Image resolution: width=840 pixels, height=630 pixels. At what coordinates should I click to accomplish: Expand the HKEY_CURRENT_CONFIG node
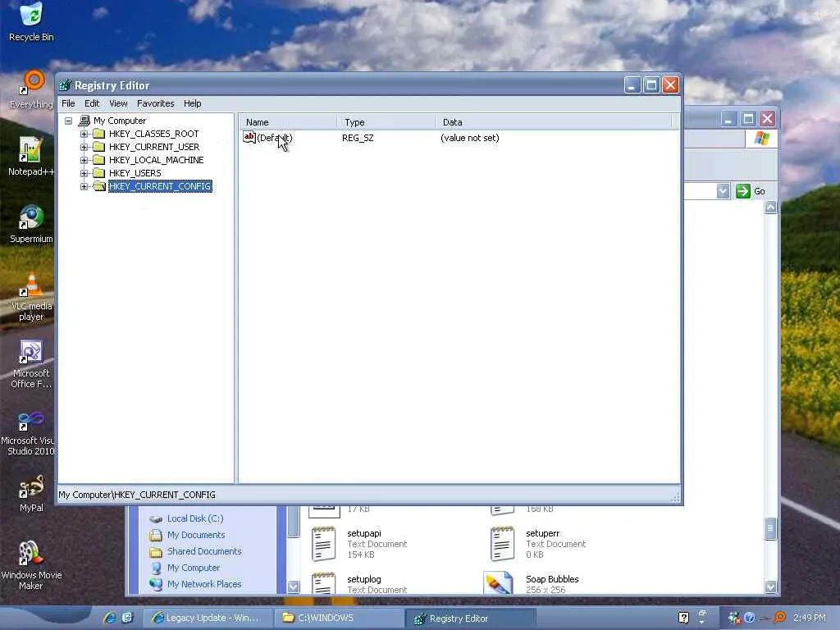click(x=84, y=186)
